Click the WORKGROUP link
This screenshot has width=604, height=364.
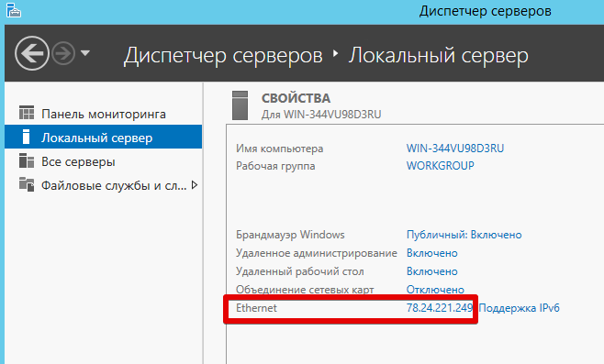pos(441,166)
